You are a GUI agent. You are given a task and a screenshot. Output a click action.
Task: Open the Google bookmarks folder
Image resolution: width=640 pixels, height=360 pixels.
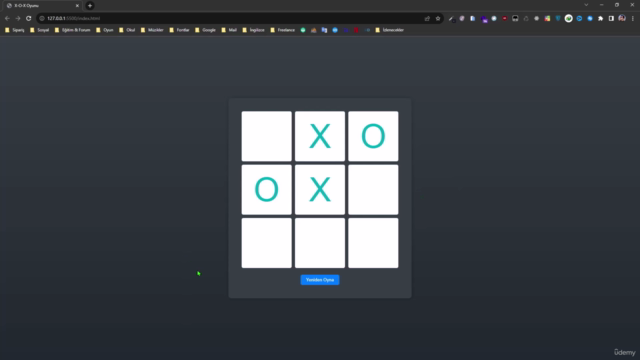pos(205,30)
